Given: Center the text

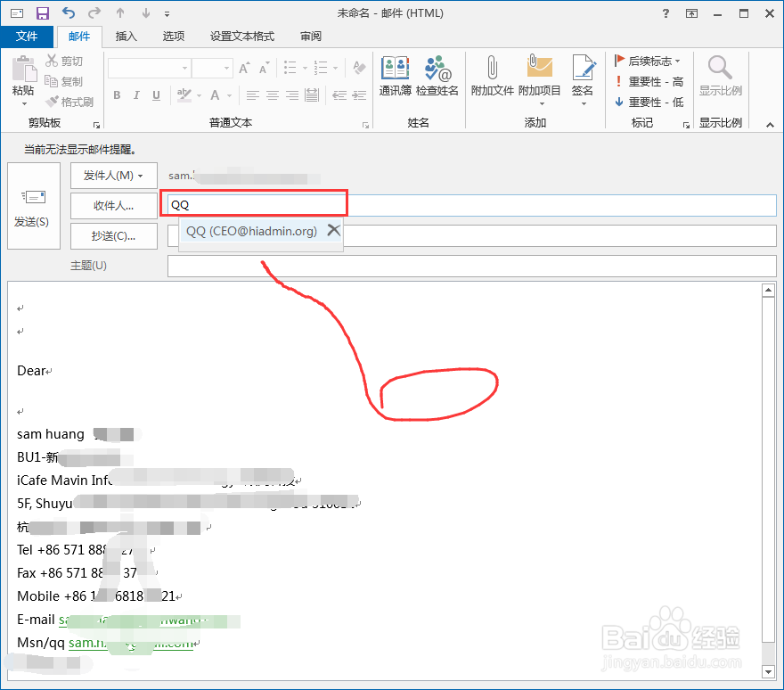Looking at the screenshot, I should (273, 95).
